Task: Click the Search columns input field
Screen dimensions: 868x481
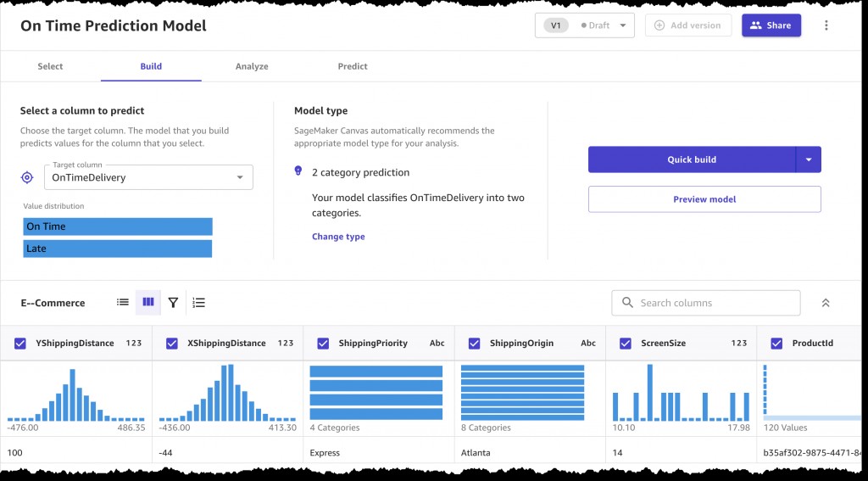Action: [706, 303]
